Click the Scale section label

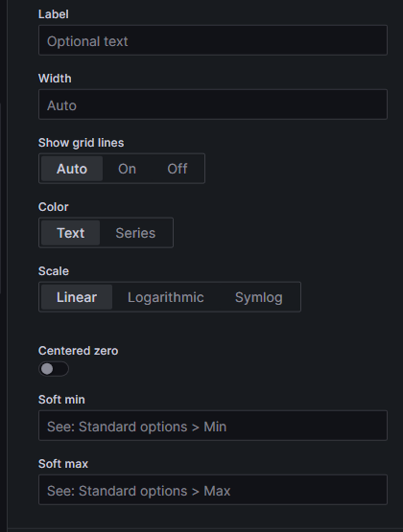(x=54, y=271)
